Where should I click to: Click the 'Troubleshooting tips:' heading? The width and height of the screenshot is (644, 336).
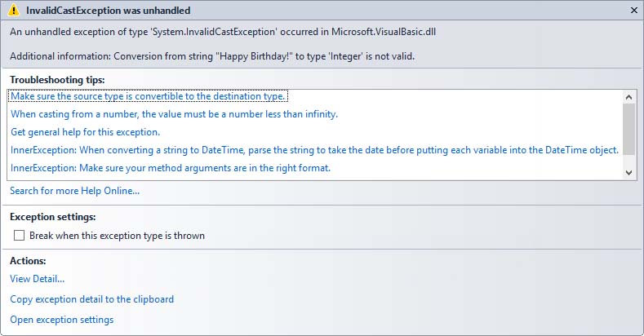pos(57,80)
